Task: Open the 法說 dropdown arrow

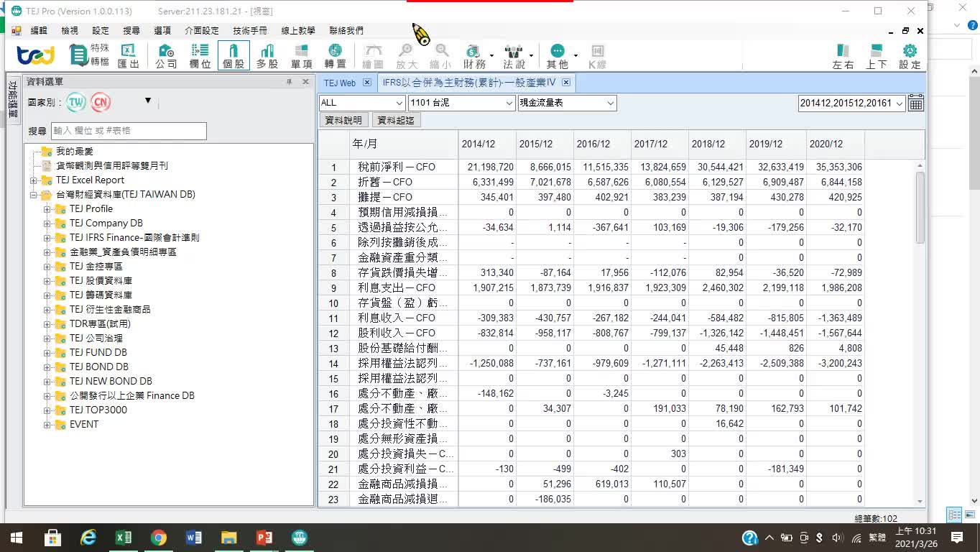Action: (532, 55)
